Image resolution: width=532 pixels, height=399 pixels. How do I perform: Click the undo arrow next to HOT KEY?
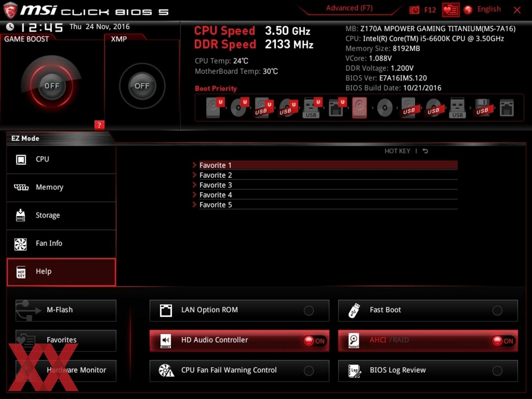425,151
